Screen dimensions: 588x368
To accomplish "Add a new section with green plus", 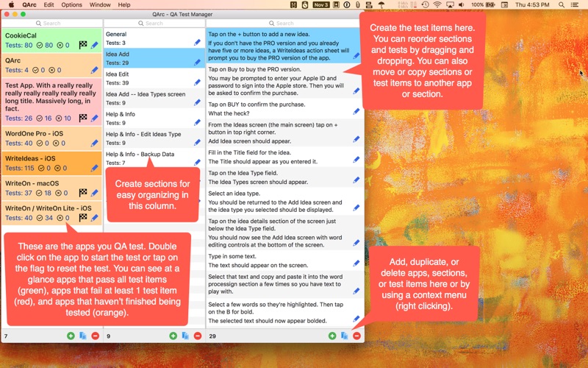I will coord(173,336).
